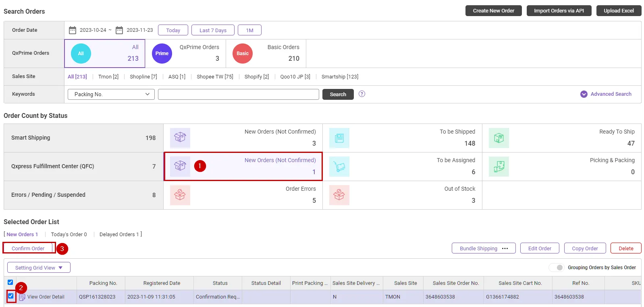
Task: Click the Out of Stock icon
Action: tap(339, 195)
